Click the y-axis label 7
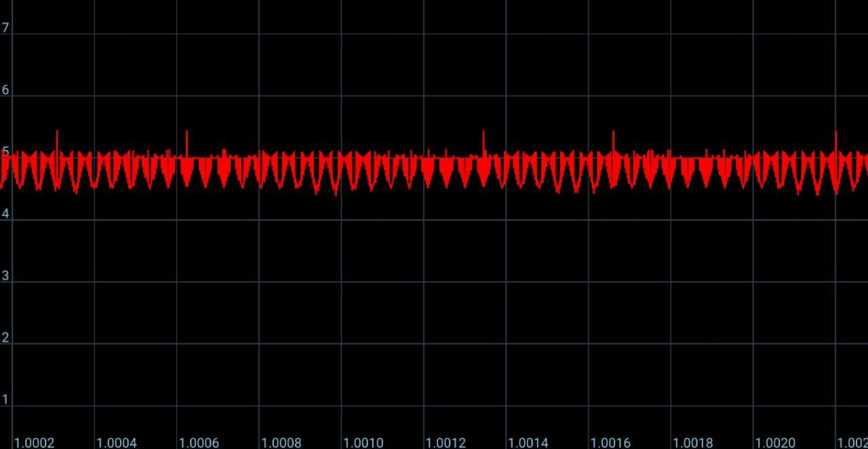The height and width of the screenshot is (449, 868). [x=5, y=28]
